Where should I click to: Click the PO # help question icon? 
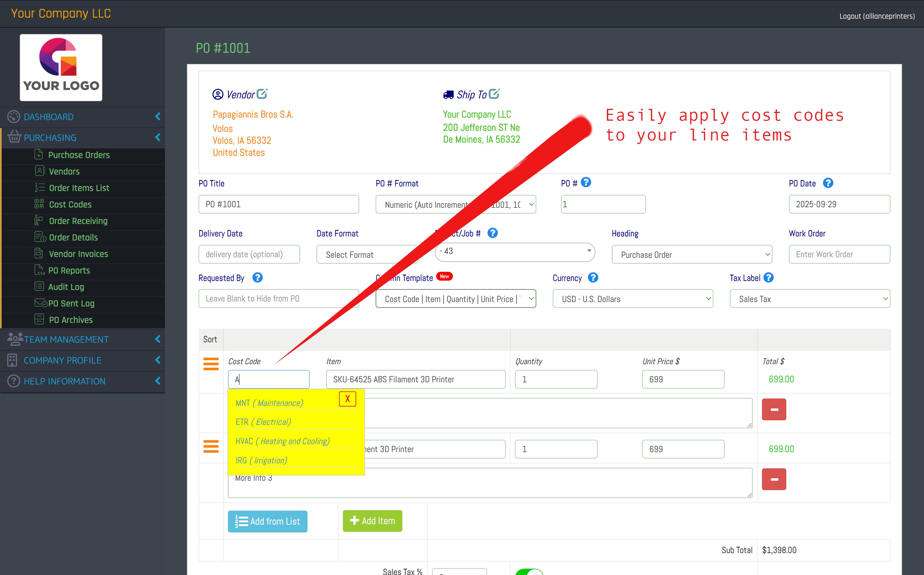[x=586, y=183]
